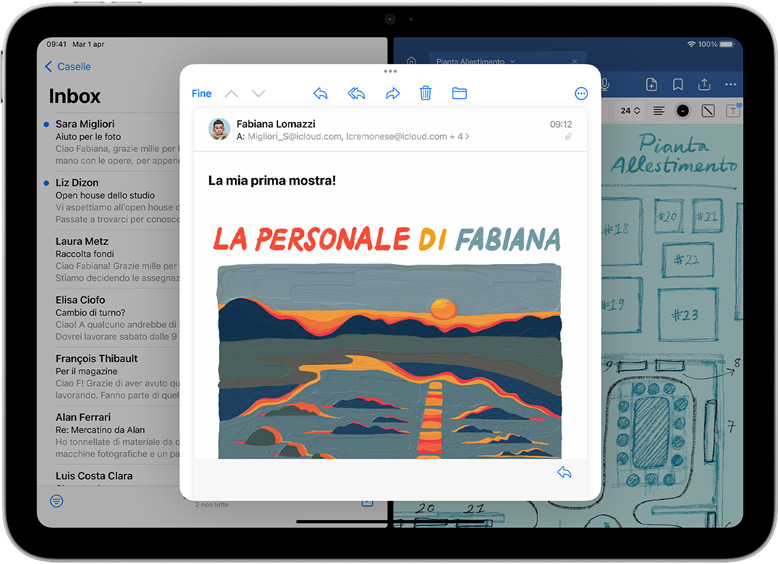Image resolution: width=778 pixels, height=564 pixels.
Task: Expand the Pianta Allestimento title dropdown
Action: pos(513,62)
